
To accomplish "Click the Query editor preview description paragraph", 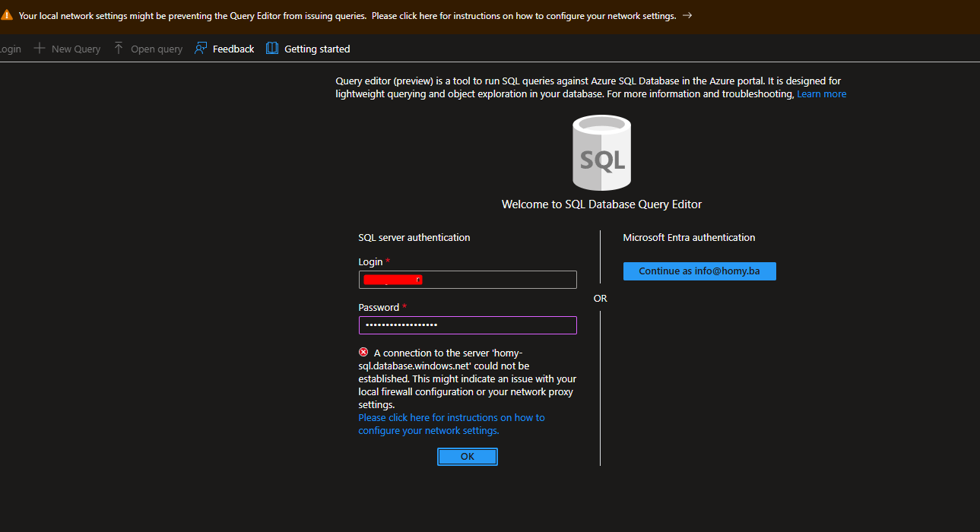I will click(591, 87).
